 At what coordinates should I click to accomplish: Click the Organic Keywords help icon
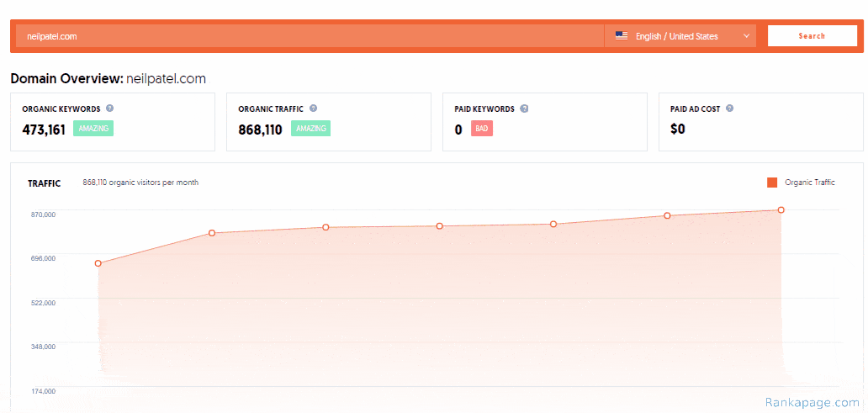point(109,109)
